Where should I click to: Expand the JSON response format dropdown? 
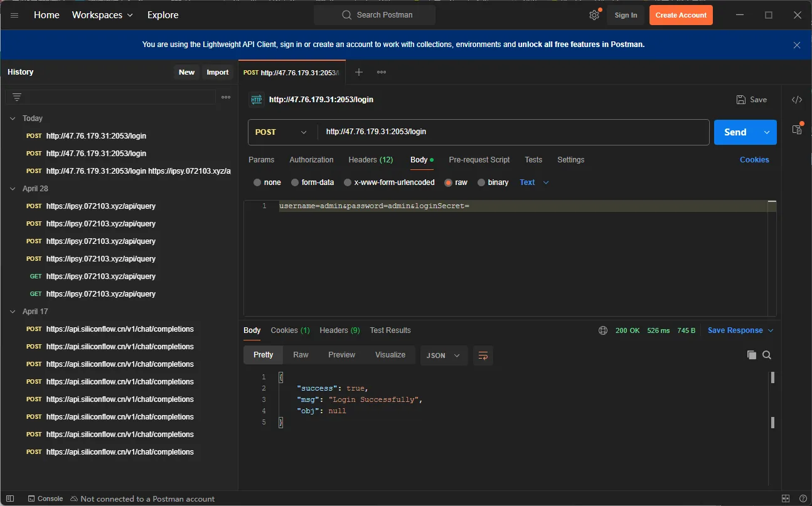443,356
